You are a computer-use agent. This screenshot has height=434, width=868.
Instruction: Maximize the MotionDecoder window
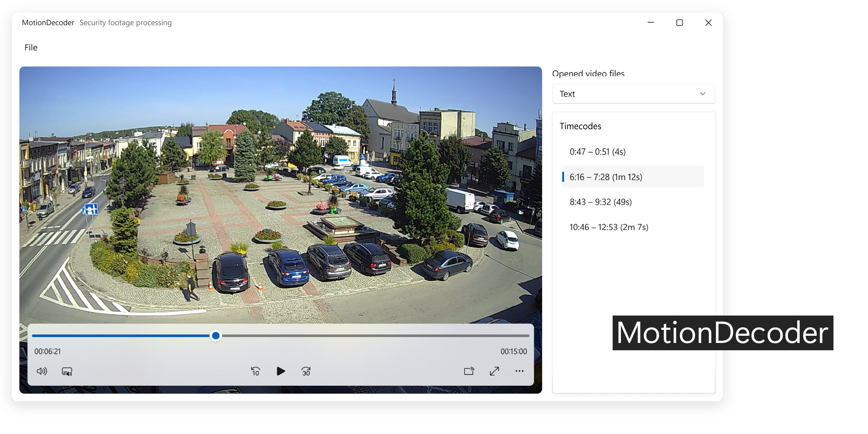click(x=679, y=22)
